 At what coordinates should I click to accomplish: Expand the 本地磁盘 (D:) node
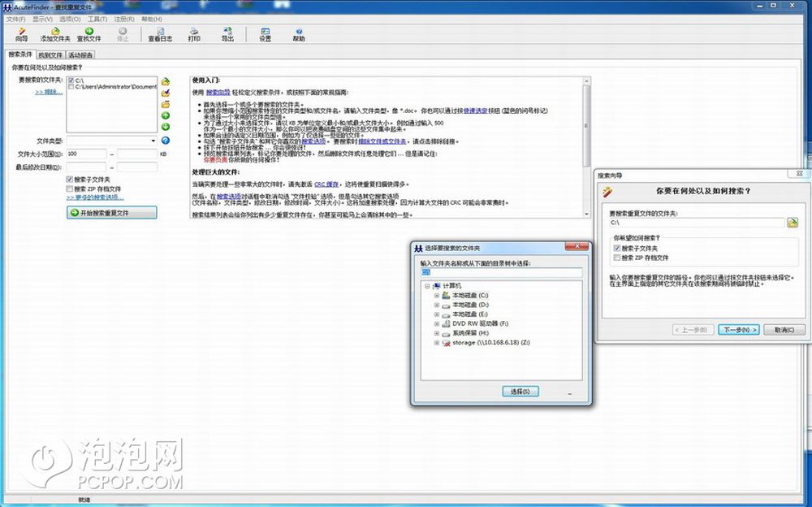point(437,305)
